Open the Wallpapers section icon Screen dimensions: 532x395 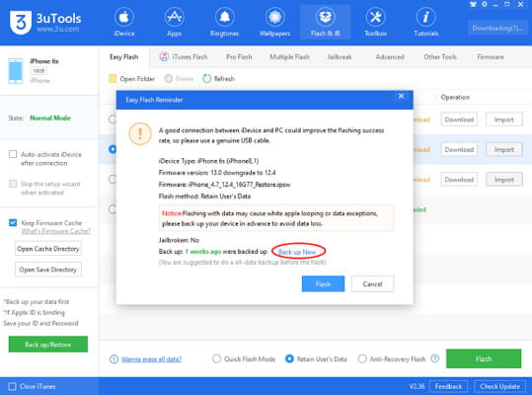click(274, 17)
